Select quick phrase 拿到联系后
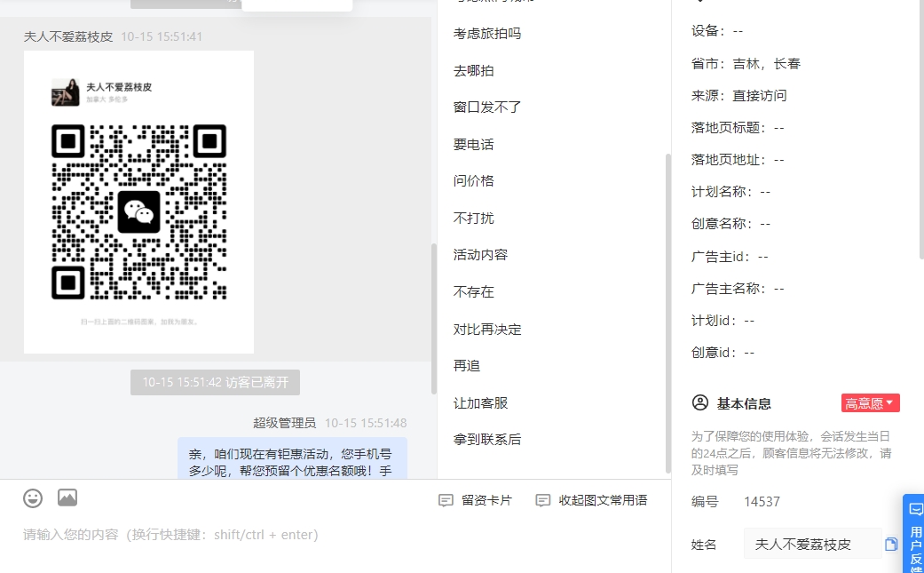 [x=486, y=439]
